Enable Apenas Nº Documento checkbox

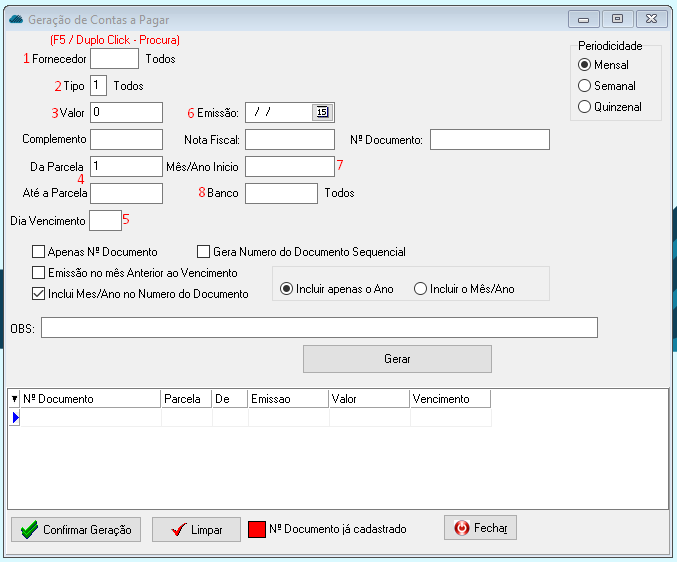click(x=39, y=252)
